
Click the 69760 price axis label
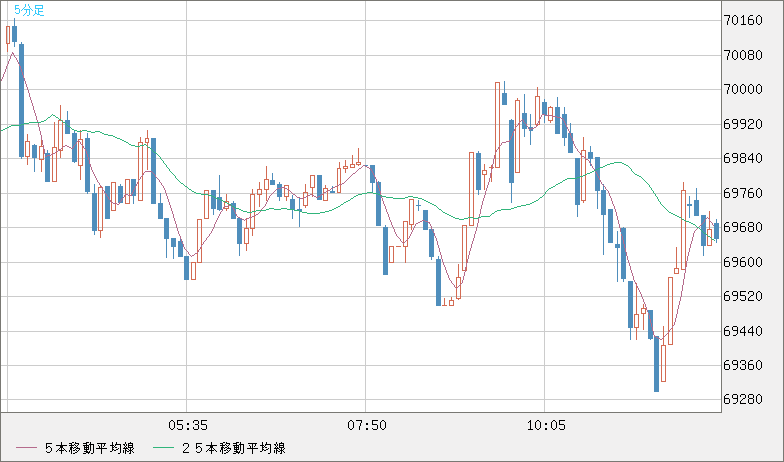(x=743, y=193)
